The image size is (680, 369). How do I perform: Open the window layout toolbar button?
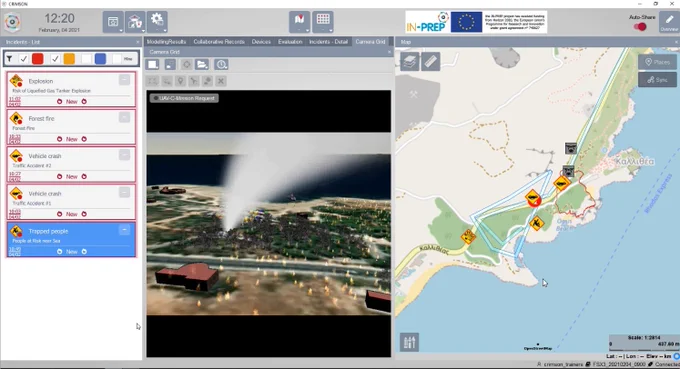click(113, 22)
